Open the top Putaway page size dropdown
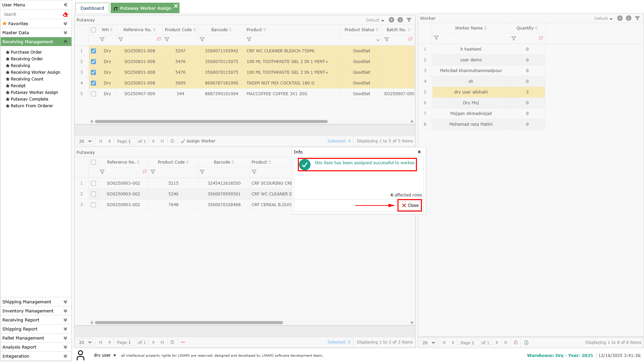This screenshot has height=362, width=644. [x=85, y=141]
